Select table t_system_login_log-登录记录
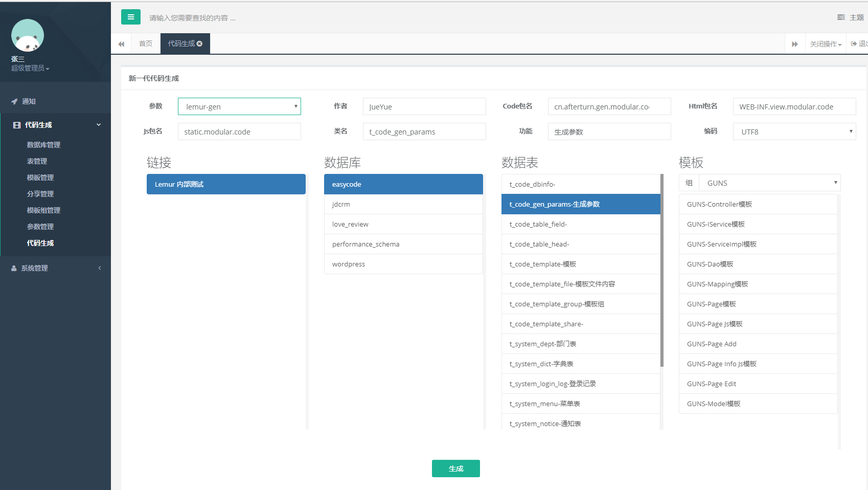This screenshot has width=868, height=490. 581,384
